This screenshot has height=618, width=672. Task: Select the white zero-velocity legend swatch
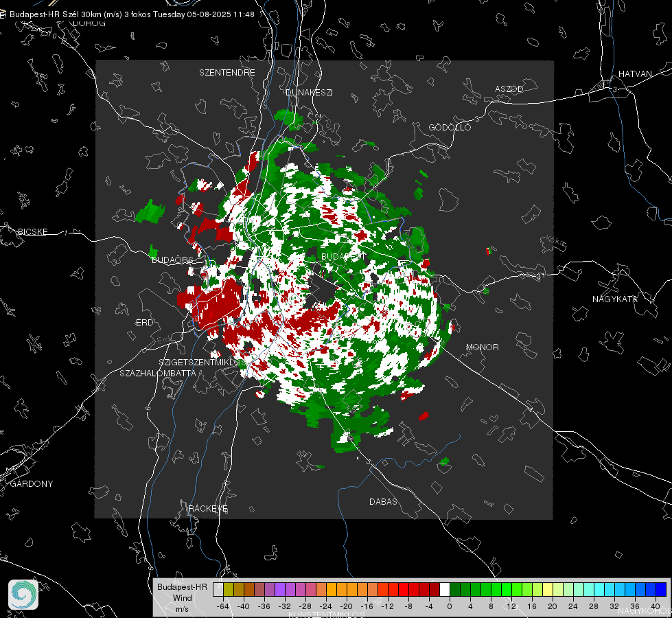(445, 589)
